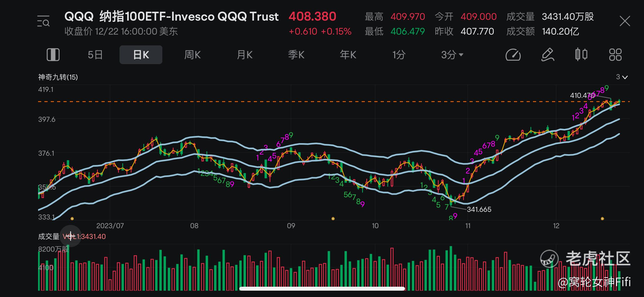Click the 341.665 low price label
Image resolution: width=644 pixels, height=297 pixels.
coord(479,209)
